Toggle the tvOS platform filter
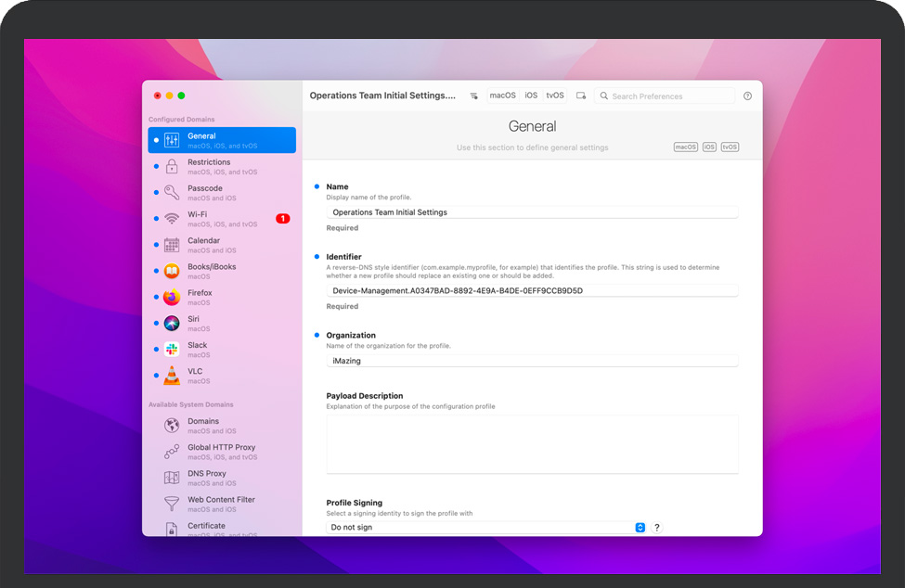The image size is (905, 588). 555,96
